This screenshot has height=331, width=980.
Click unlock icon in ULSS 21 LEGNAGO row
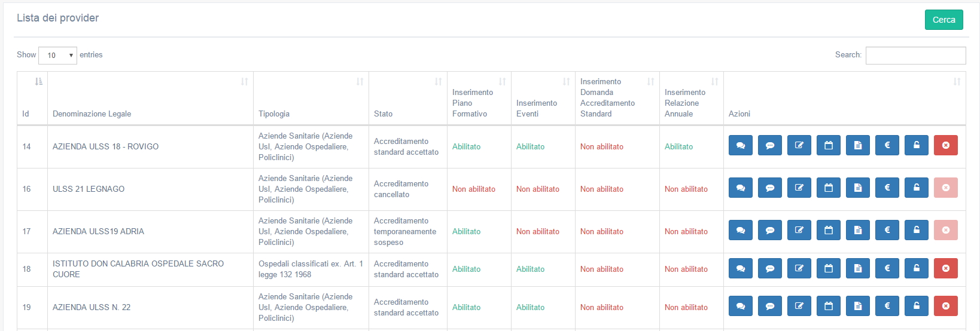[x=916, y=188]
